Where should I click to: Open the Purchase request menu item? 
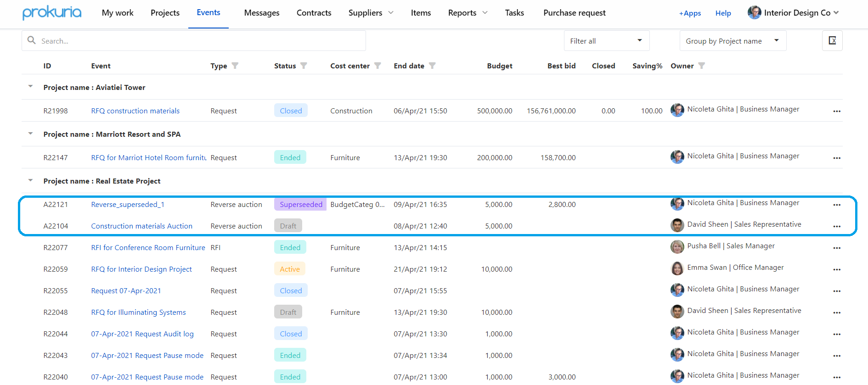coord(574,13)
